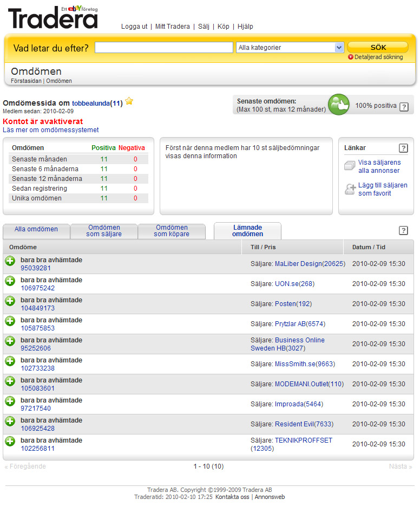Open seller MaLiber Design(20625)

click(x=310, y=264)
